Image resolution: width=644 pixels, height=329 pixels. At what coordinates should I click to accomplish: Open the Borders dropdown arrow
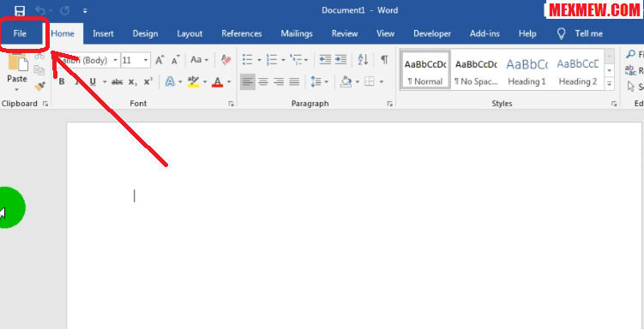coord(381,82)
